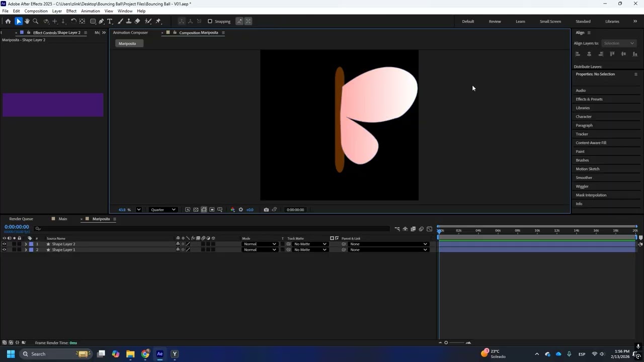Select the Puppet Pin tool
Viewport: 644px width, 362px height.
158,21
